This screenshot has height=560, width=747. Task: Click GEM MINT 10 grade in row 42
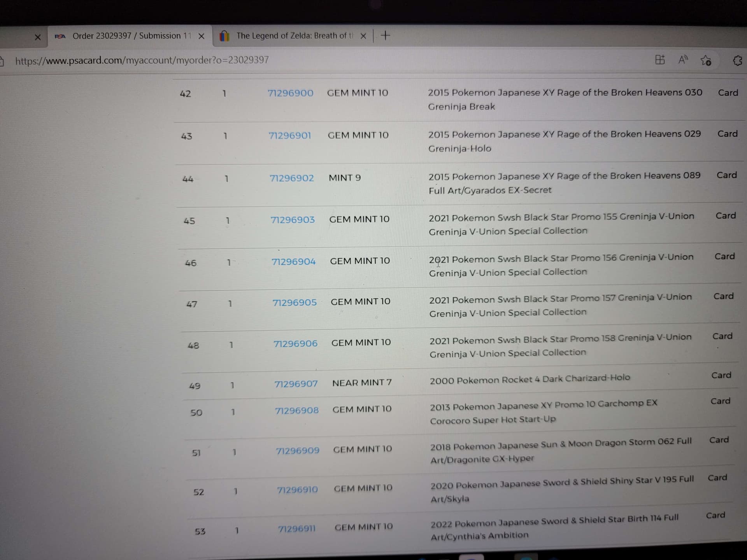358,93
